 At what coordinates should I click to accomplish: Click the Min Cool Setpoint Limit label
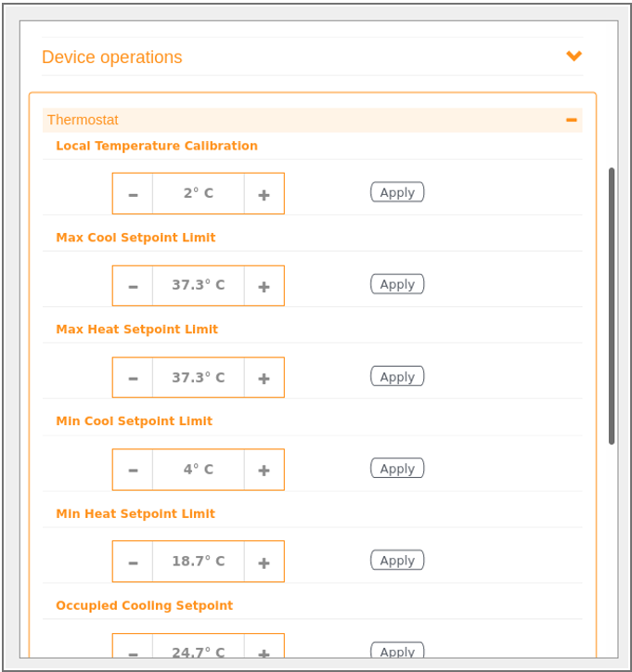point(135,420)
